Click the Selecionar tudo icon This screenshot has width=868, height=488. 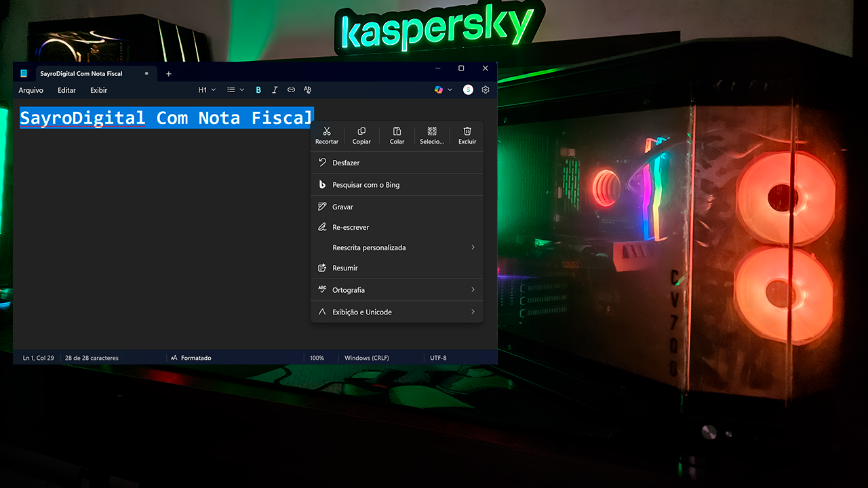432,131
